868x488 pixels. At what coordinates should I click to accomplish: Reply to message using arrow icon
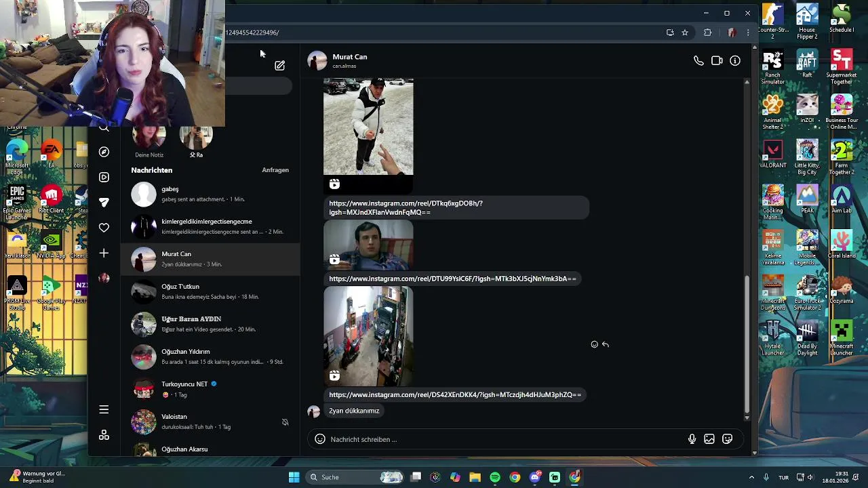pos(606,344)
